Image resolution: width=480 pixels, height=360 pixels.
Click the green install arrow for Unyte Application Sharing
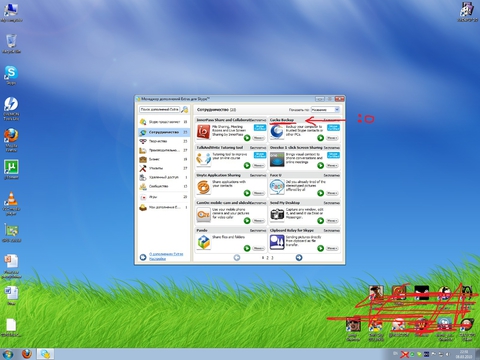(247, 193)
